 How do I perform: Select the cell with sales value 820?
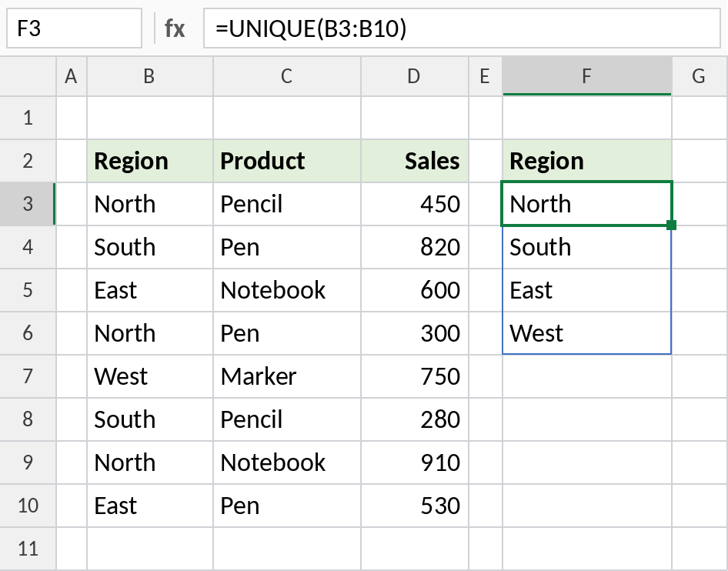tap(415, 247)
